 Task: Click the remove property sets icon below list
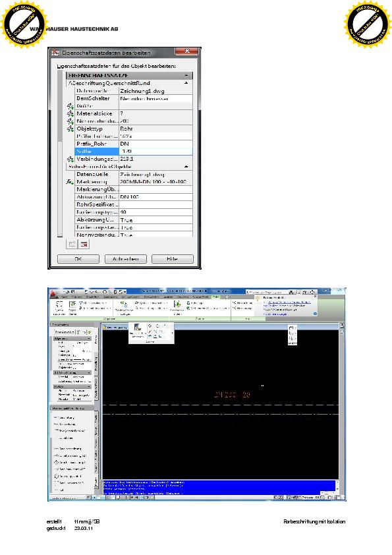(x=84, y=244)
